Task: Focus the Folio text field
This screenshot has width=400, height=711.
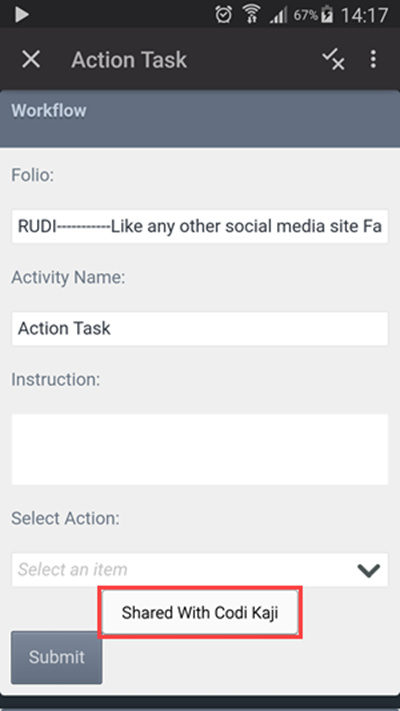Action: [x=200, y=226]
